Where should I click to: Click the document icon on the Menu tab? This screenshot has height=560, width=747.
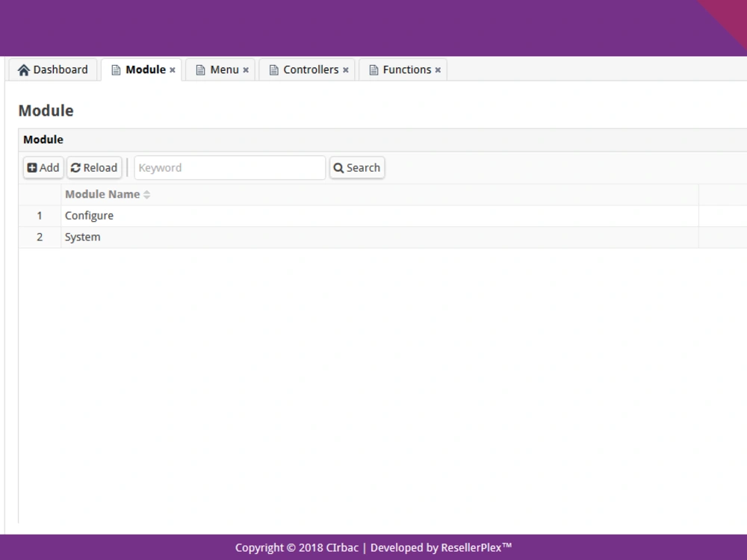click(199, 69)
